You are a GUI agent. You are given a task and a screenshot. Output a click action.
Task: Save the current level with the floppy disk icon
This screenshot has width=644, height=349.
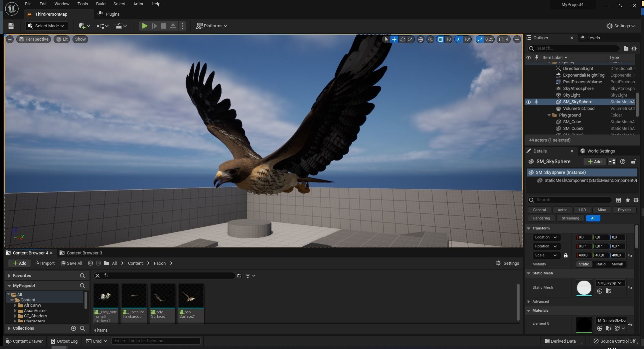tap(11, 26)
